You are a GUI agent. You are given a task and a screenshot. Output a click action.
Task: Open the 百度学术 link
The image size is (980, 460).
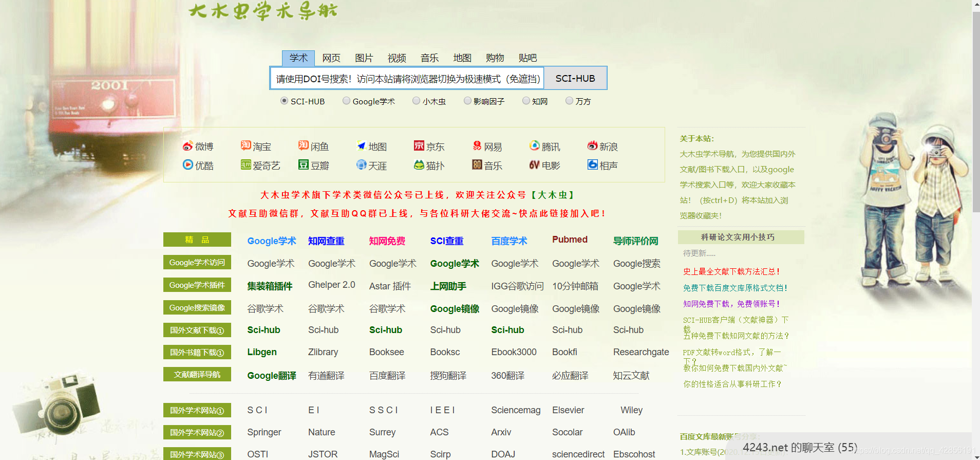[x=509, y=241]
